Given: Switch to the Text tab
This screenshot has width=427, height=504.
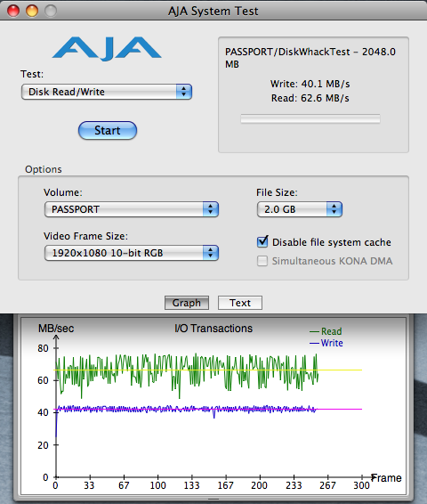Looking at the screenshot, I should coord(240,303).
